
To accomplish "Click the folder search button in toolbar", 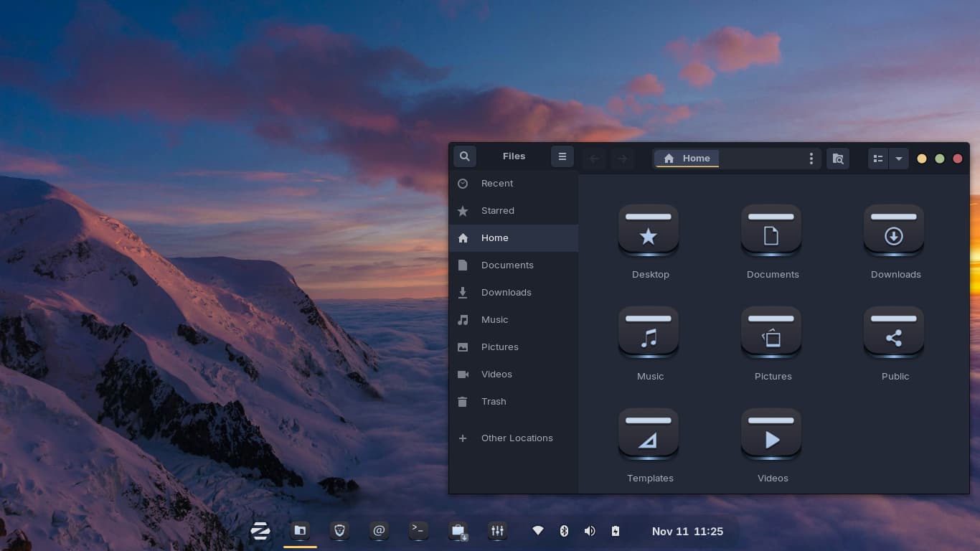I will point(838,159).
